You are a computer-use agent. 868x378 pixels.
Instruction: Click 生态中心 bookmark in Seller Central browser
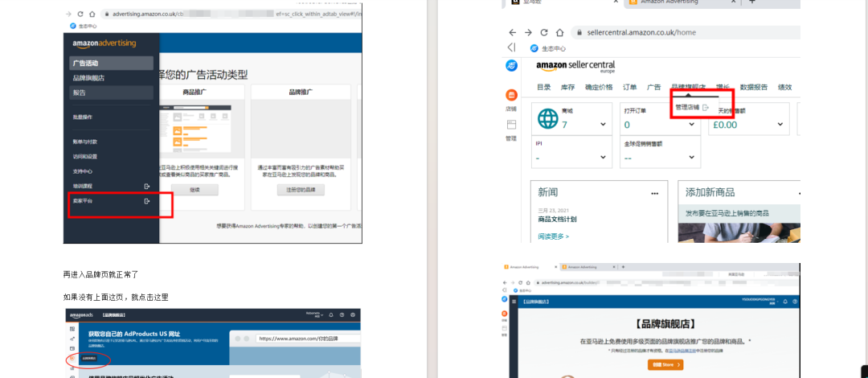coord(547,48)
